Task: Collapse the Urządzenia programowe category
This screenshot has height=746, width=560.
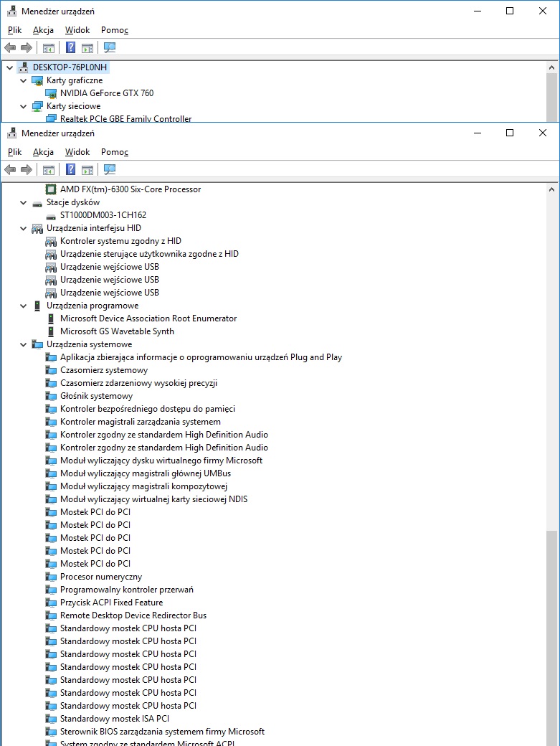Action: (x=23, y=306)
